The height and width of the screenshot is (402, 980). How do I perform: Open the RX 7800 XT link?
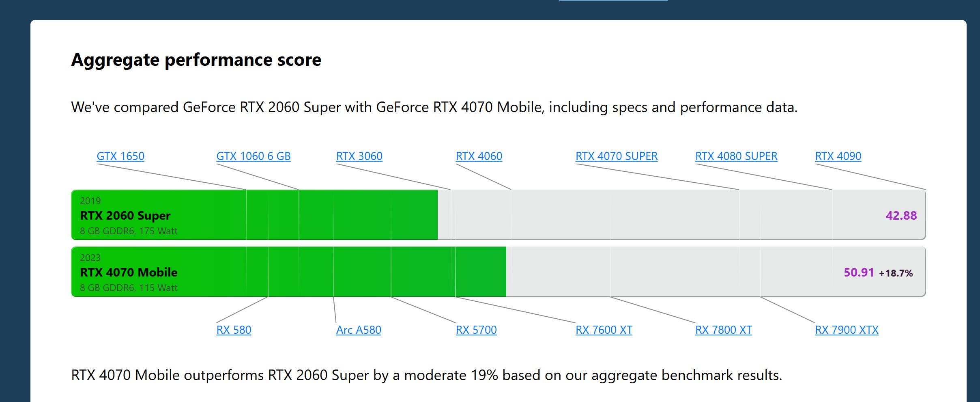724,330
